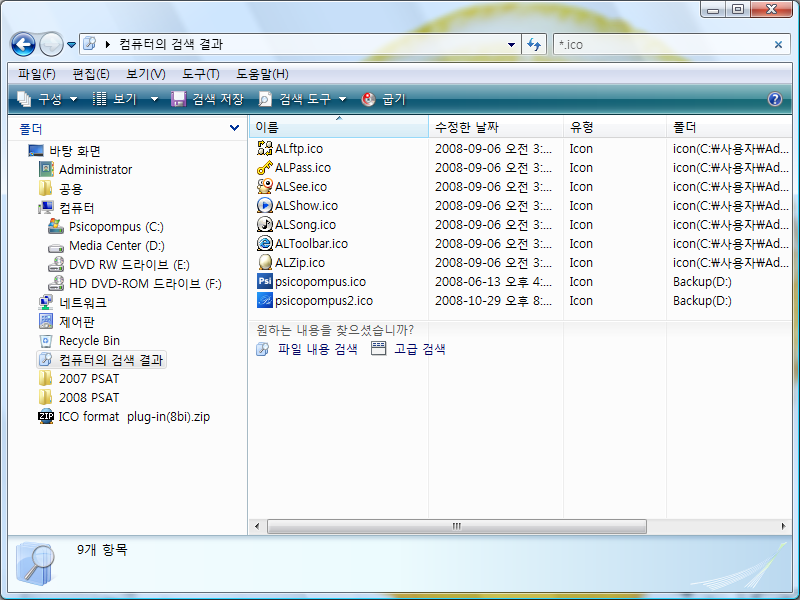Viewport: 800px width, 600px height.
Task: Select the 컴퓨터 computer tree item
Action: [77, 208]
